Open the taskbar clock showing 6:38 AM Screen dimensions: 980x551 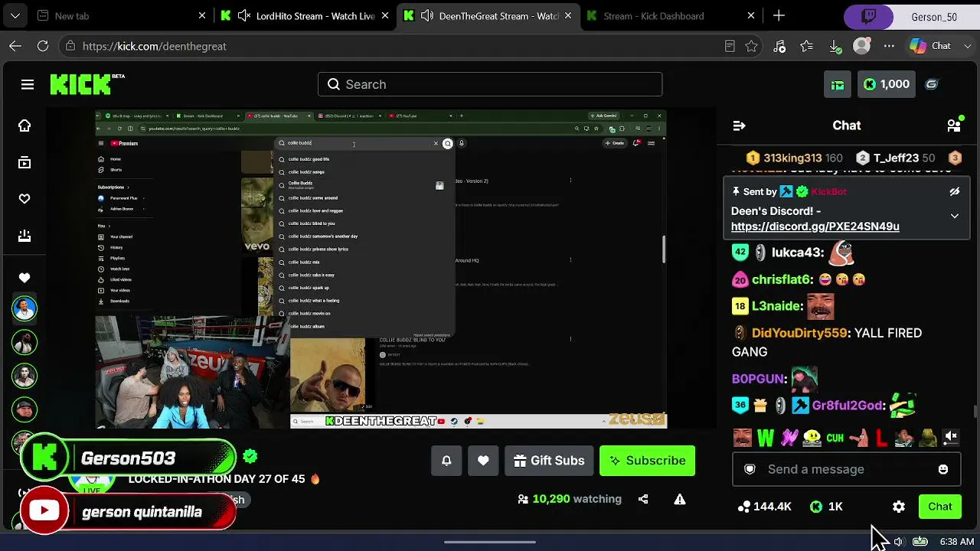pyautogui.click(x=957, y=542)
